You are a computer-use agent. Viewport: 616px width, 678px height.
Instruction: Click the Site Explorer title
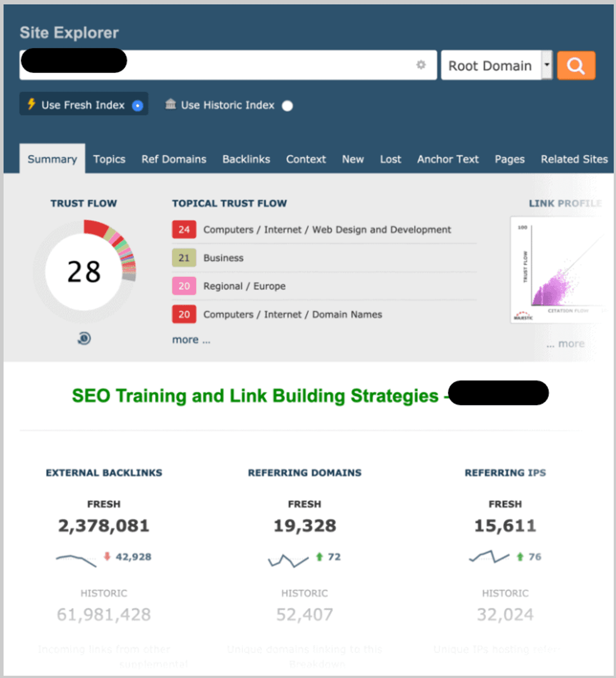click(x=69, y=32)
